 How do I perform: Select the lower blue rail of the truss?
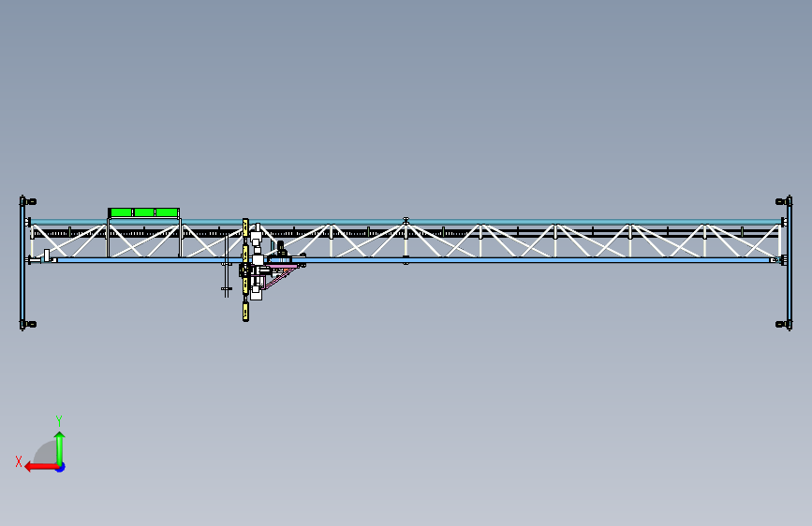coord(414,260)
